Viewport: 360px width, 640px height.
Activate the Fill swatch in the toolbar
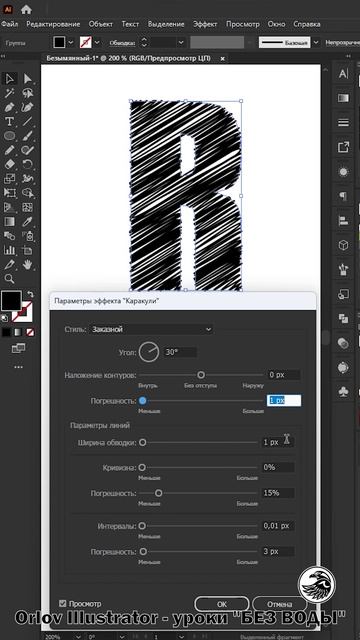click(x=11, y=301)
